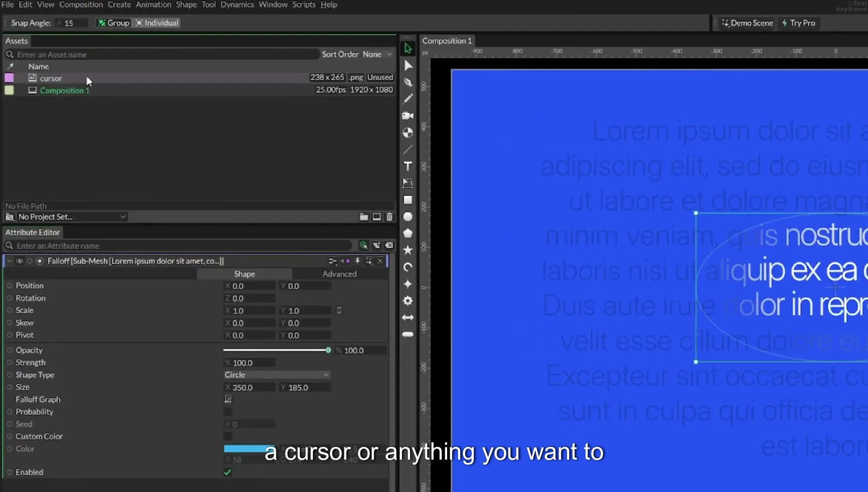868x492 pixels.
Task: Select the Arc shape tool
Action: point(408,267)
